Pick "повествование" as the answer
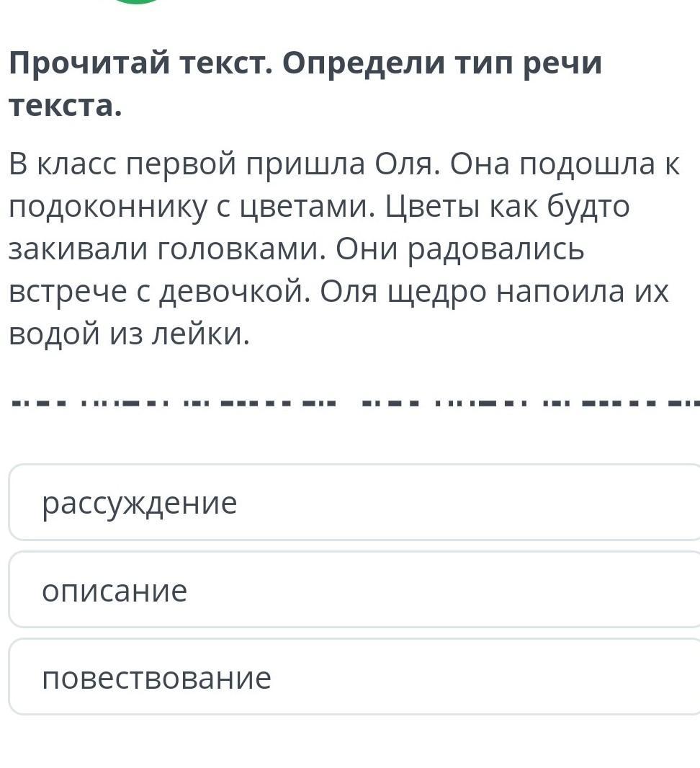Screen dimensions: 700x768 tap(353, 678)
